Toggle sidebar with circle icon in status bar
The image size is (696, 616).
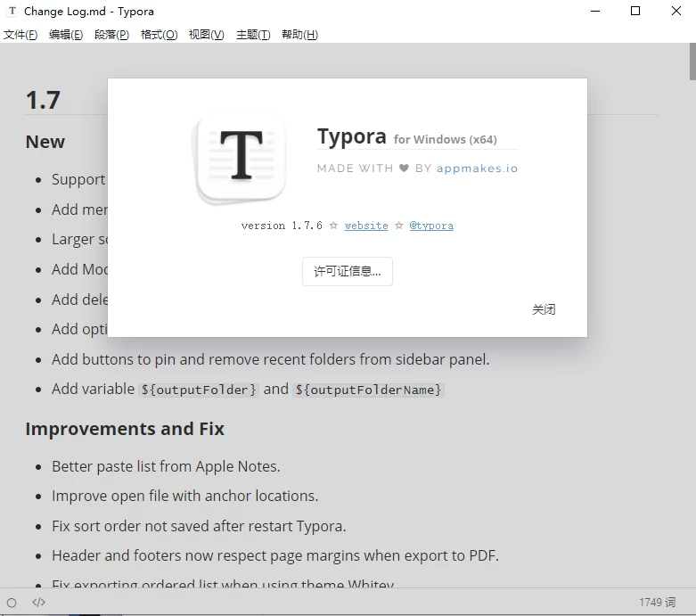[12, 603]
